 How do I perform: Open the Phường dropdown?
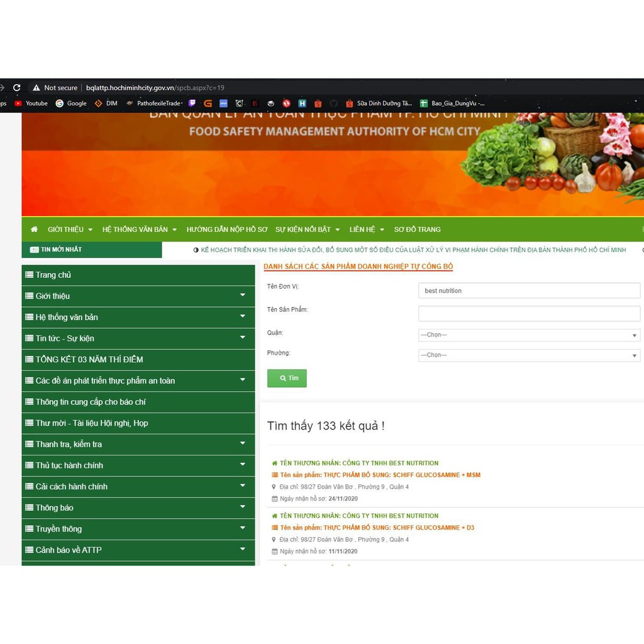coord(528,355)
